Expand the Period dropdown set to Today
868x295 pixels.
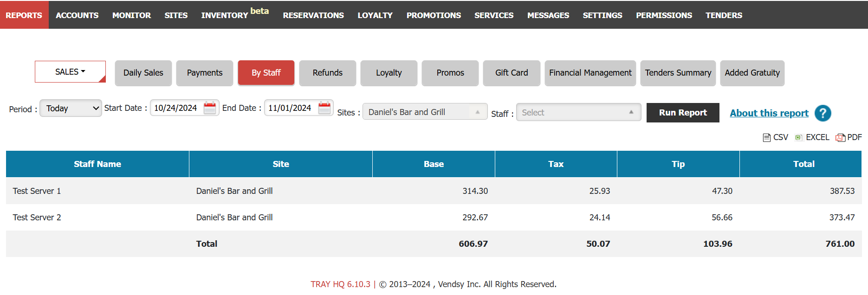(x=71, y=109)
